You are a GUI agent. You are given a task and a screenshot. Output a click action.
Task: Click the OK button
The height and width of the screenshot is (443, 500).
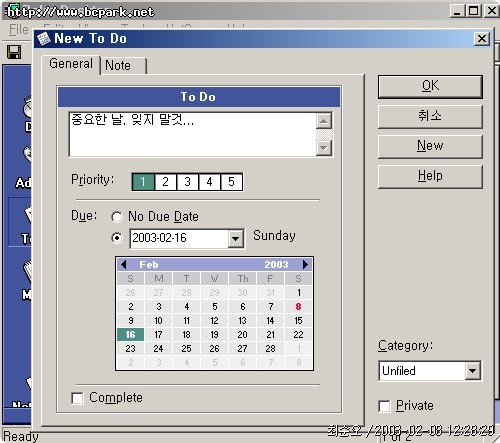point(430,86)
